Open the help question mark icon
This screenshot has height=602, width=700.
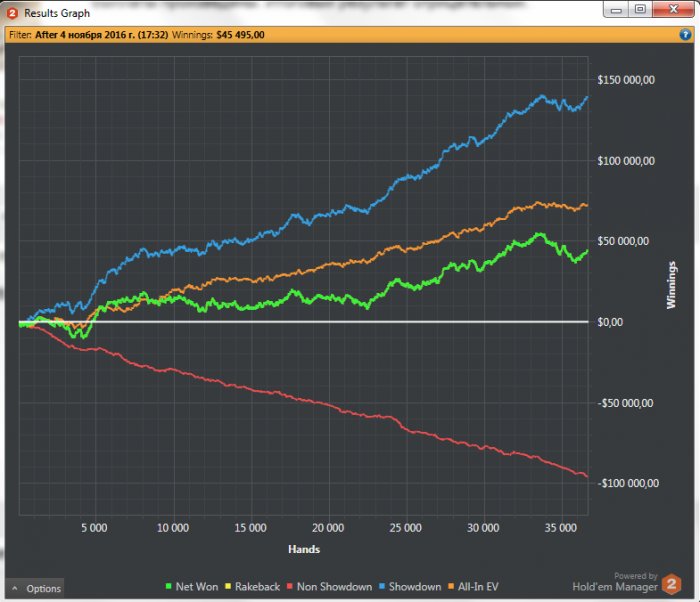coord(685,34)
